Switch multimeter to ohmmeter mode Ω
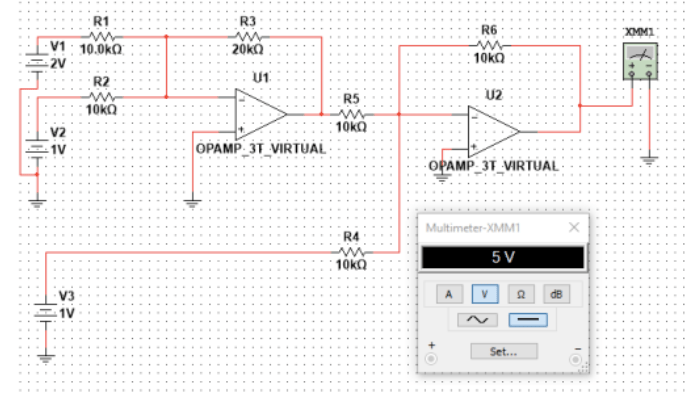 [521, 294]
